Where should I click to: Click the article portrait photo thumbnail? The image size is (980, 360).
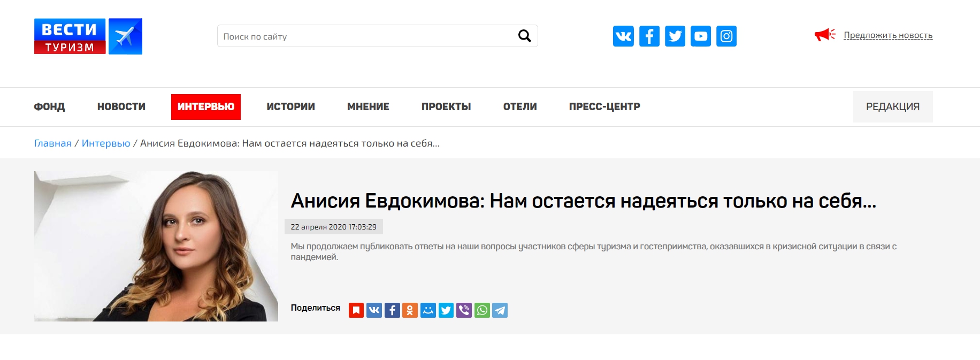[156, 246]
